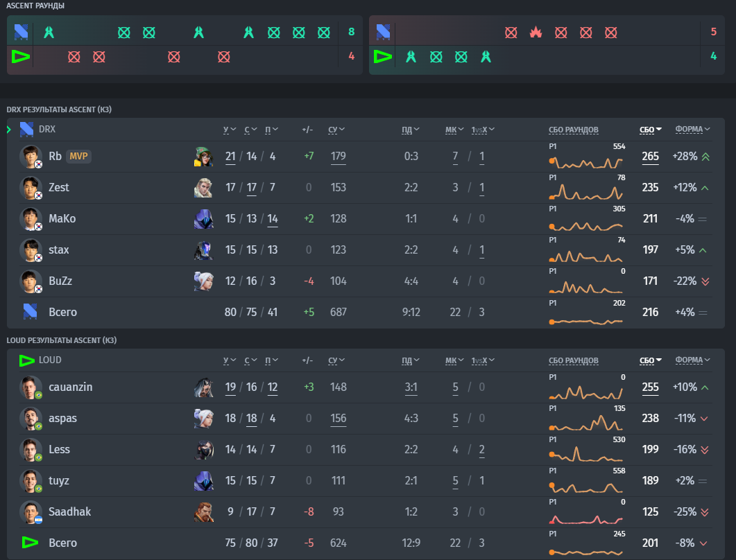
Task: Select first LOUD round icon in second half
Action: tap(411, 57)
